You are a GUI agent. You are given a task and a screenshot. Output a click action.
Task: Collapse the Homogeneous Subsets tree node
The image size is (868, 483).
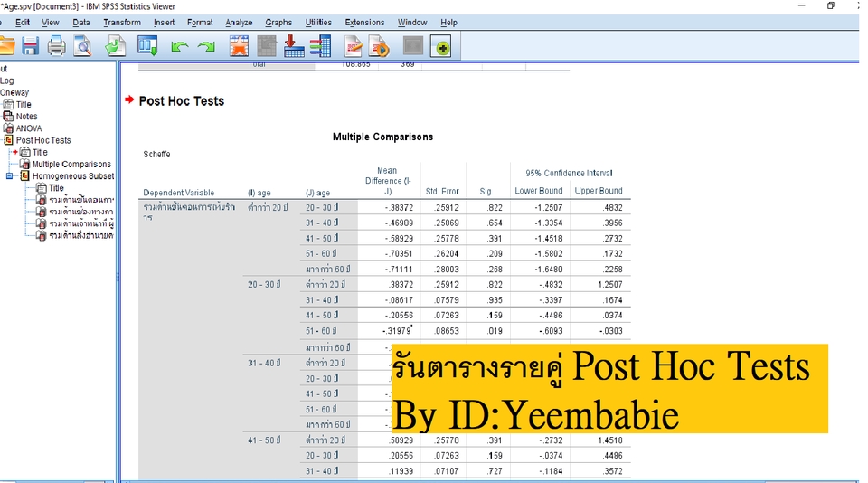tap(10, 176)
